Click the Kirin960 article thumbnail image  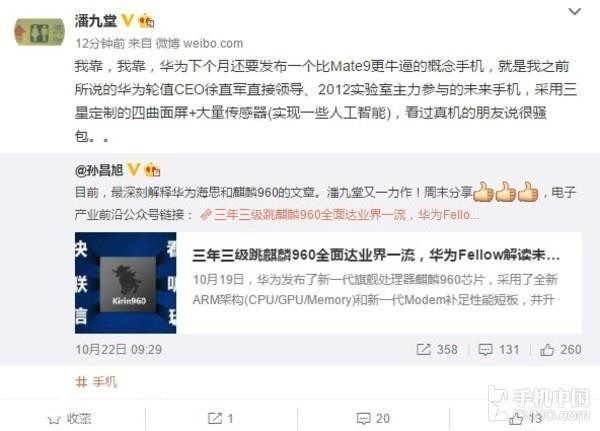pos(126,282)
